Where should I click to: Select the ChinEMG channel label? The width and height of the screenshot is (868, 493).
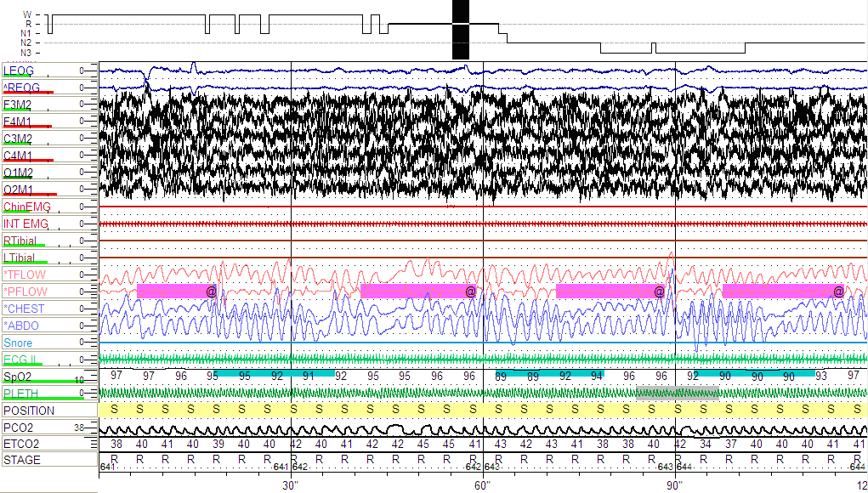point(27,207)
